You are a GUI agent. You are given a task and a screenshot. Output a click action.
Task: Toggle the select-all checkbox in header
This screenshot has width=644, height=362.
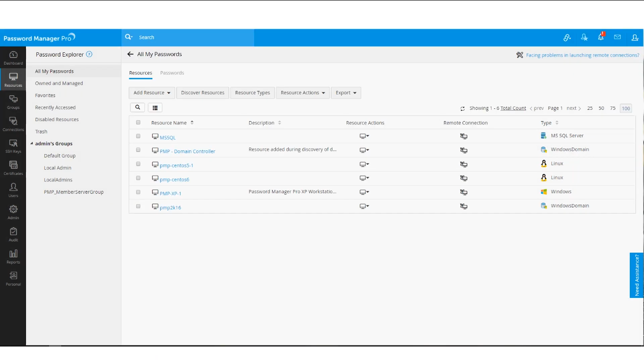coord(138,123)
